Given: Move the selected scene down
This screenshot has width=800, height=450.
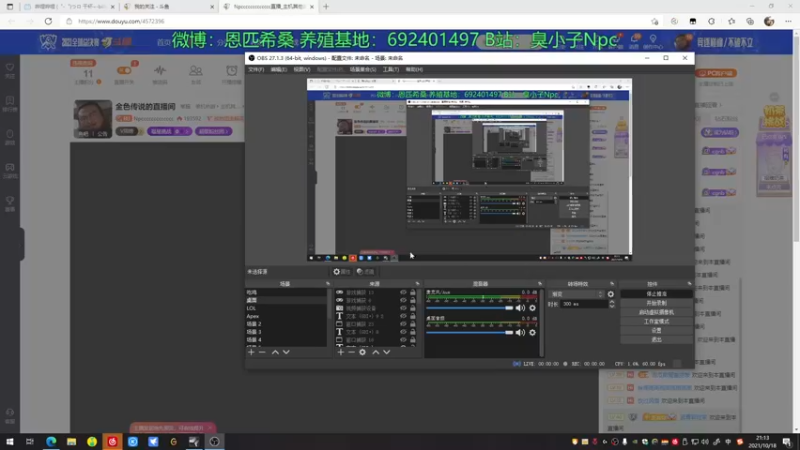Looking at the screenshot, I should (286, 352).
